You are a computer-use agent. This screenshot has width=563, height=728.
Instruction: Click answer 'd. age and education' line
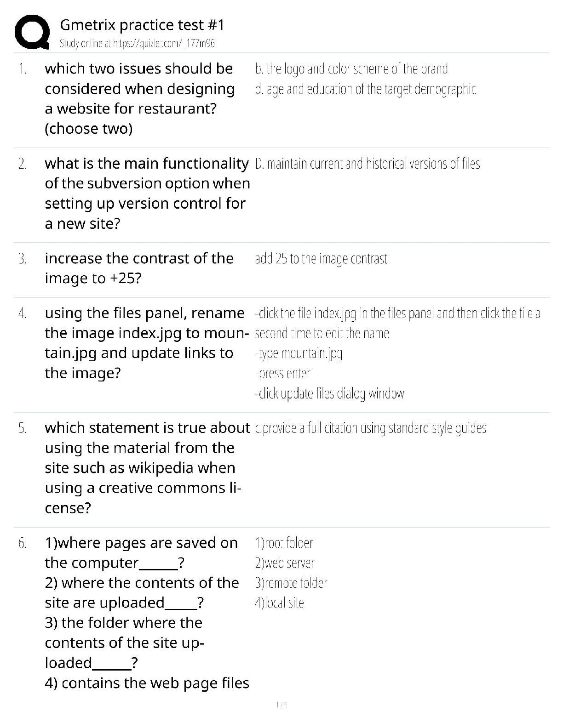[x=365, y=89]
